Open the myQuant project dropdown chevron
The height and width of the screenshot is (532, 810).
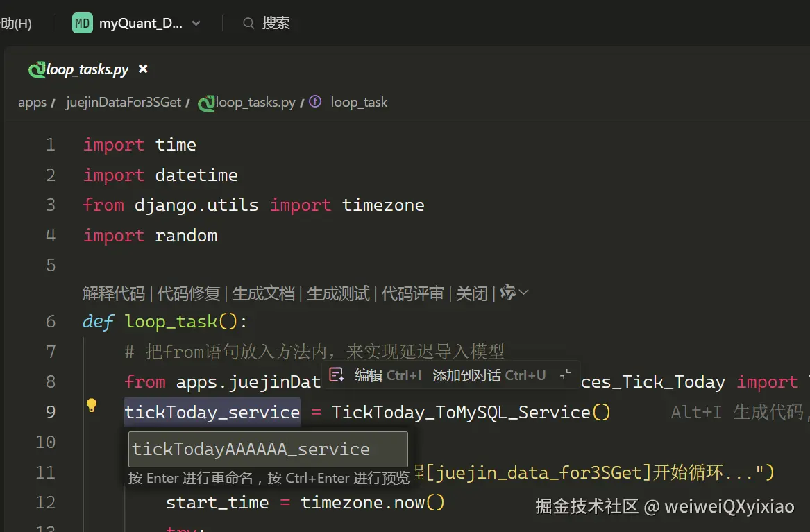coord(196,24)
